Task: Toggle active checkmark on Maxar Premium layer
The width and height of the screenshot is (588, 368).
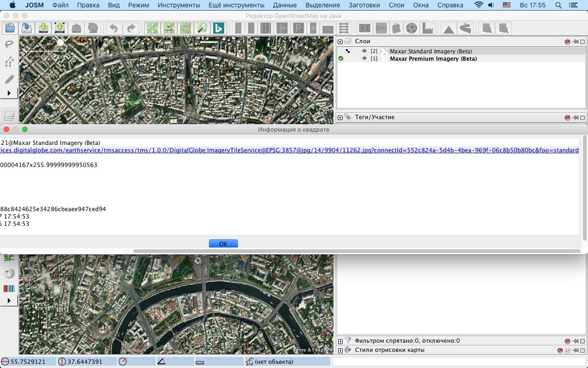Action: point(341,58)
